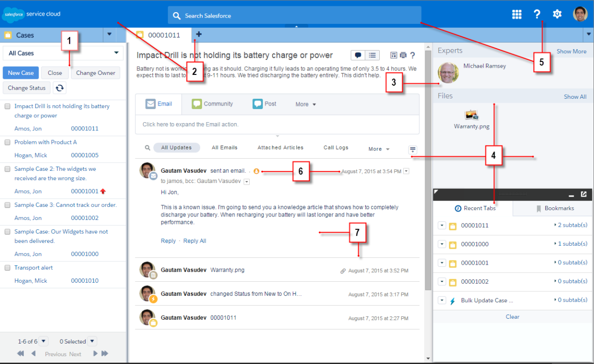The height and width of the screenshot is (364, 594).
Task: Click previous page arrow in list footer
Action: [x=33, y=354]
